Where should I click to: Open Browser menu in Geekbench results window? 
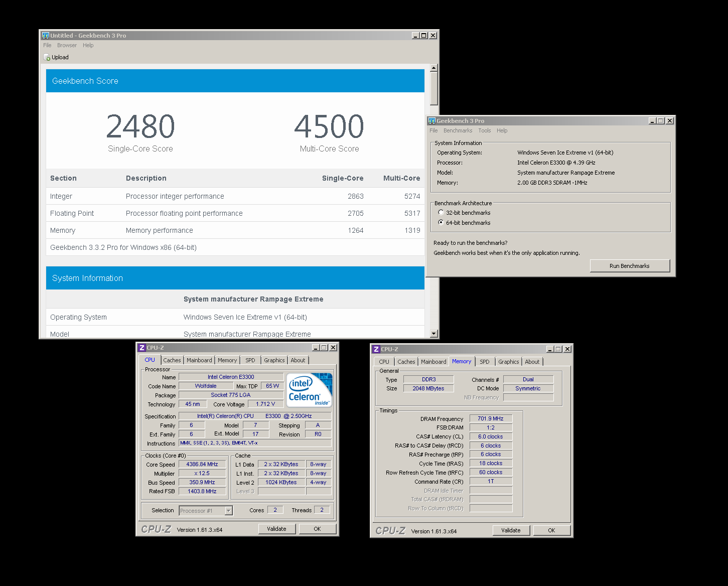click(x=67, y=45)
